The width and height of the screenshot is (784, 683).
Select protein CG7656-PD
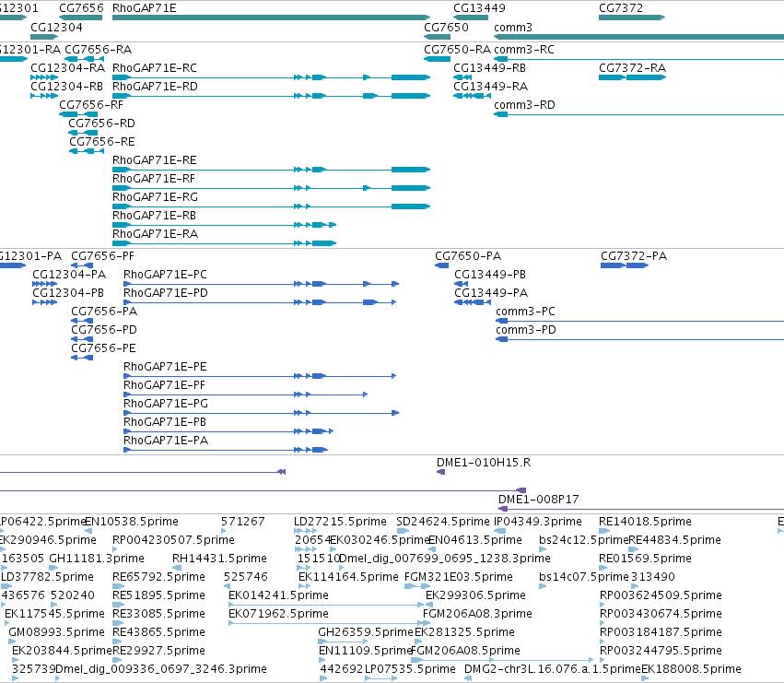[x=82, y=339]
